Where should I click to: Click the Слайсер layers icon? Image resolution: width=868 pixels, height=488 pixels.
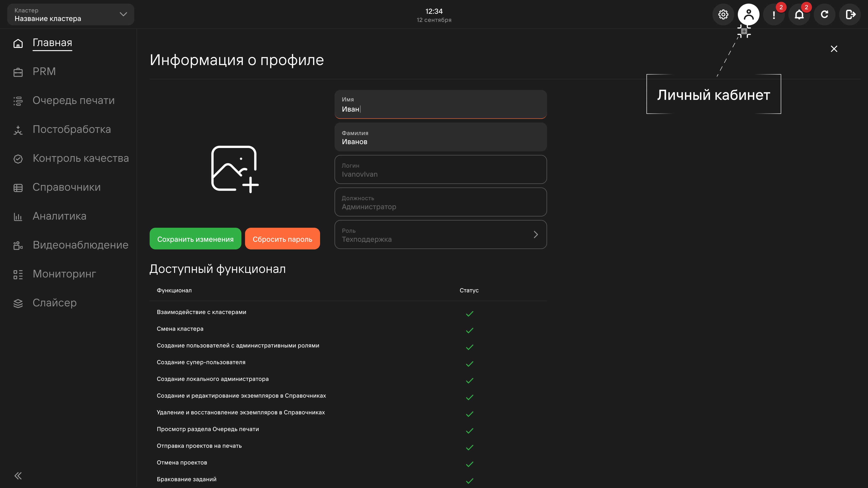tap(18, 304)
